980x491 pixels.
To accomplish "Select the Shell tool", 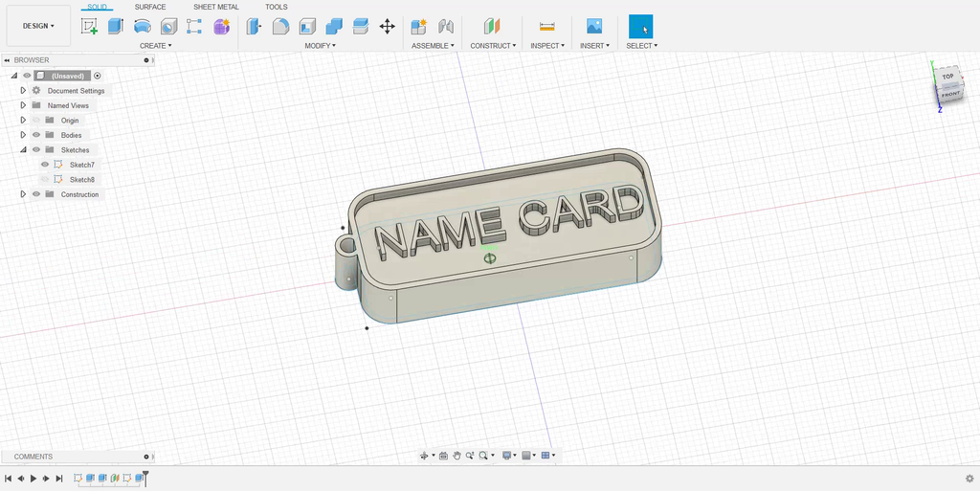I will pyautogui.click(x=307, y=26).
